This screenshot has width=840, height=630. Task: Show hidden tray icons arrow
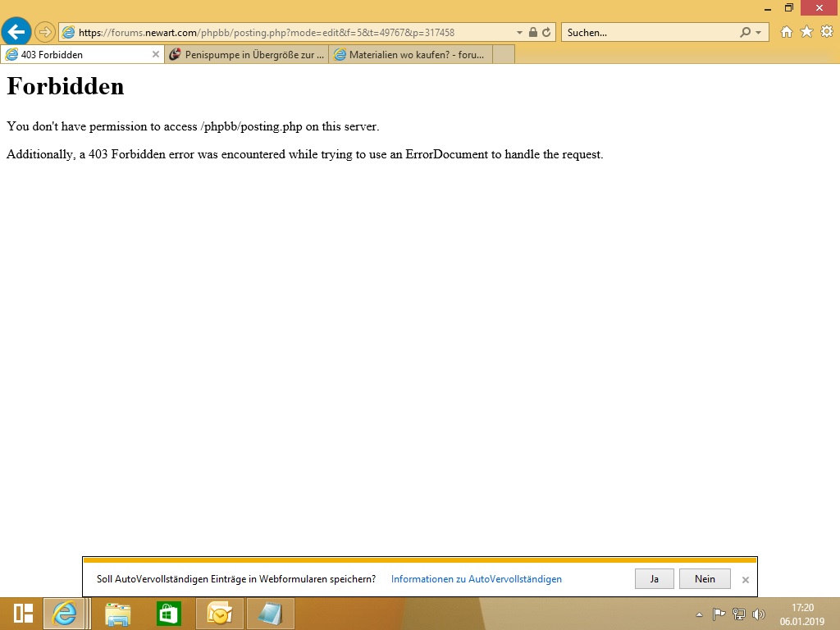tap(699, 614)
